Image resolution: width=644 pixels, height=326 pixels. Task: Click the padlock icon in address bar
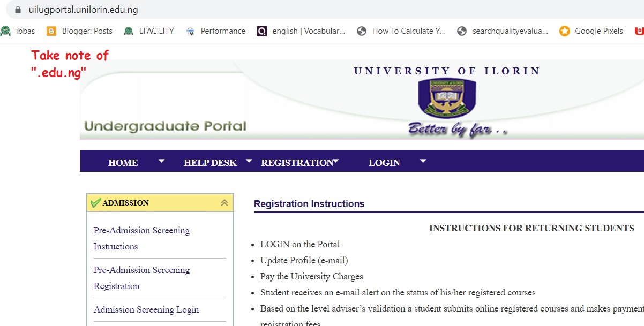[x=18, y=10]
